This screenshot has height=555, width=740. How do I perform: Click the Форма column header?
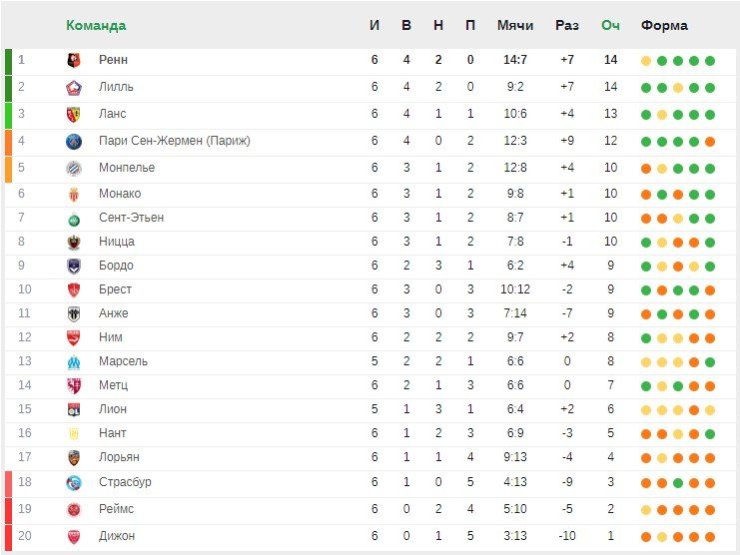pos(664,25)
